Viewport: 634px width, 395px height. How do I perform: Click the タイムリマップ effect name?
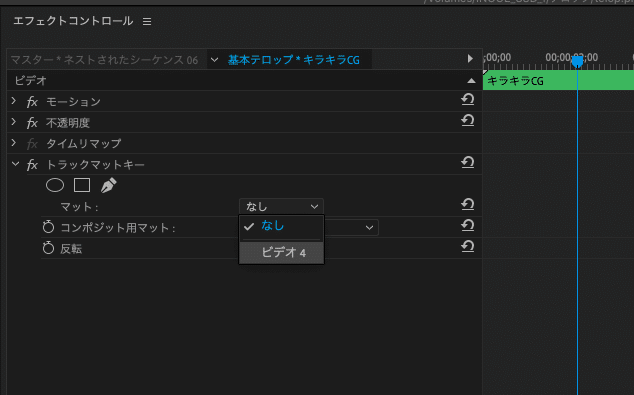pos(84,144)
